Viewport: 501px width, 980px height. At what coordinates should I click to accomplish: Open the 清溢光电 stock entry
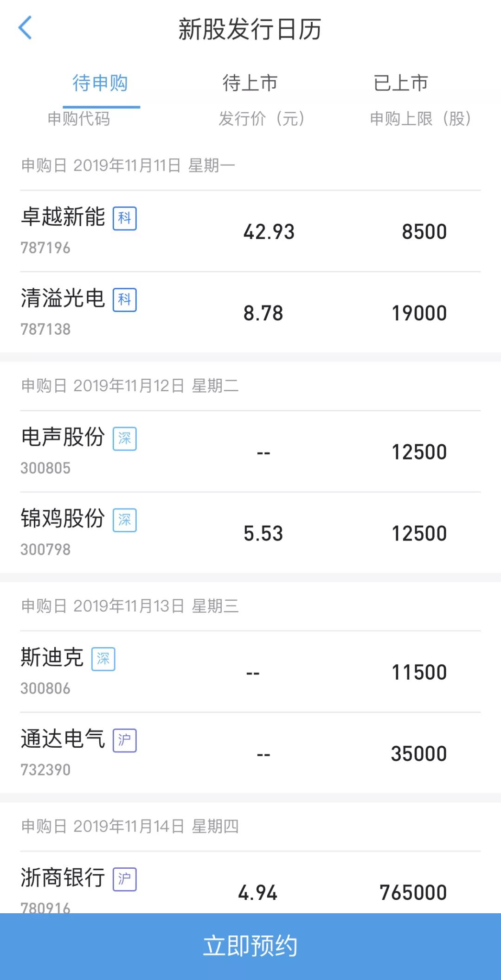pyautogui.click(x=63, y=298)
